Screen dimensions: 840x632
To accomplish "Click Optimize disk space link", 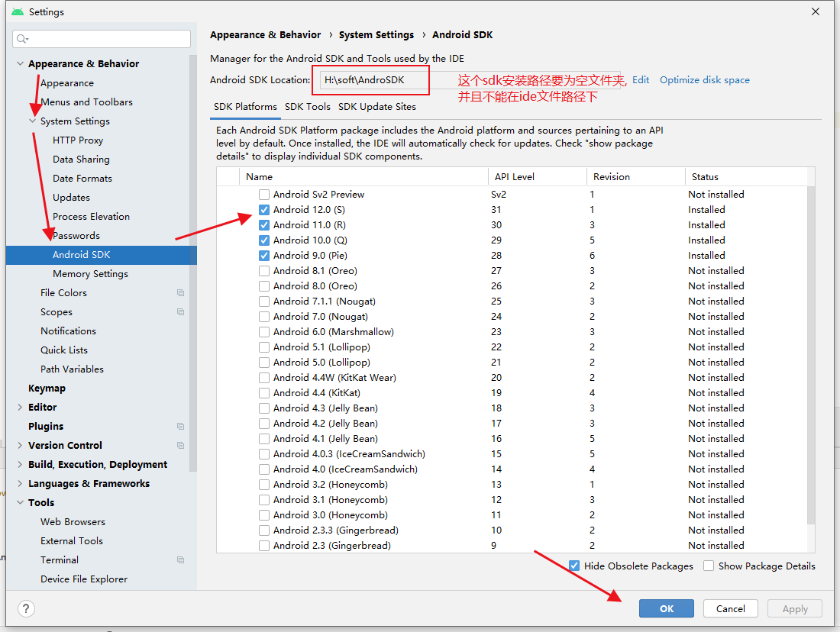I will pos(705,80).
